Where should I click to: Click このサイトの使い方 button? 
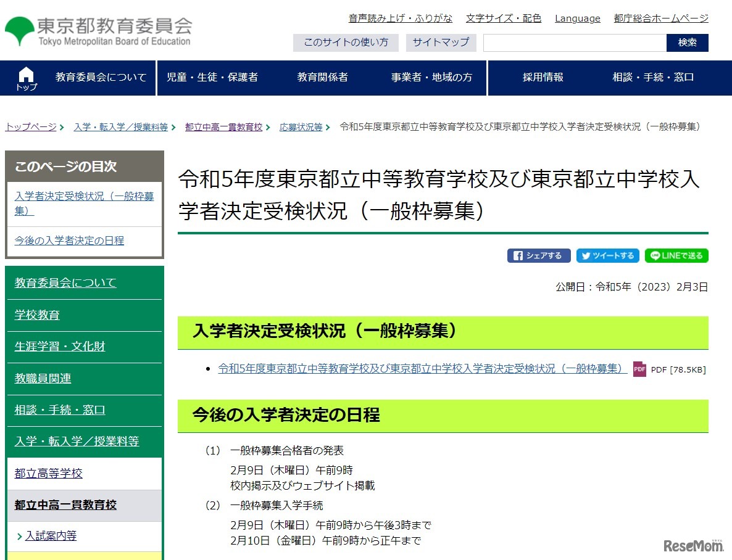coord(346,43)
